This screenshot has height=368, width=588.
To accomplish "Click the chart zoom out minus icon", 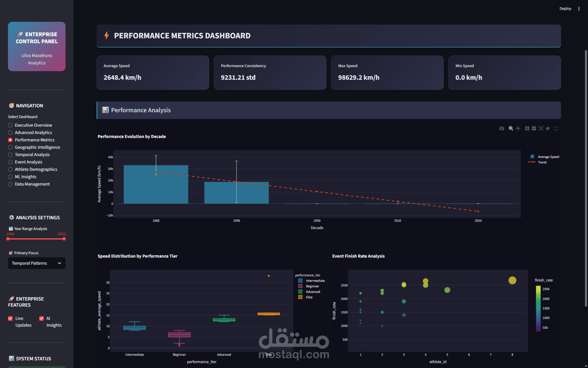I will tap(534, 128).
